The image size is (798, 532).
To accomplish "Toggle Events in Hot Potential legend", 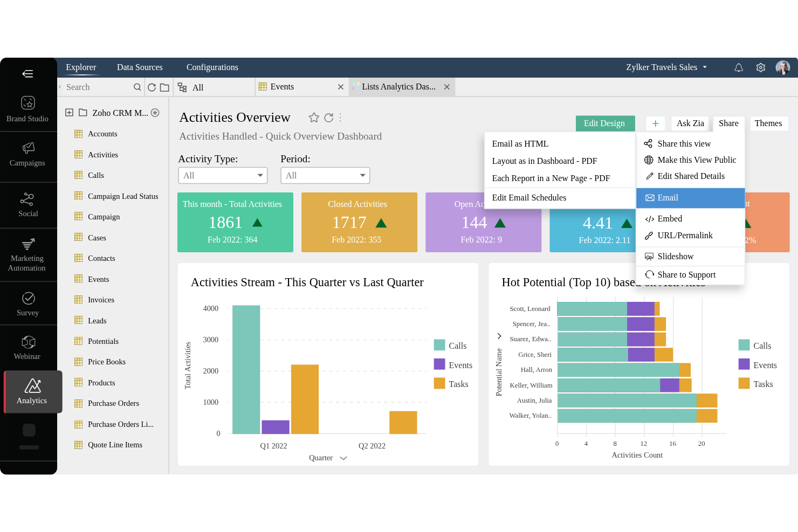I will click(x=758, y=365).
